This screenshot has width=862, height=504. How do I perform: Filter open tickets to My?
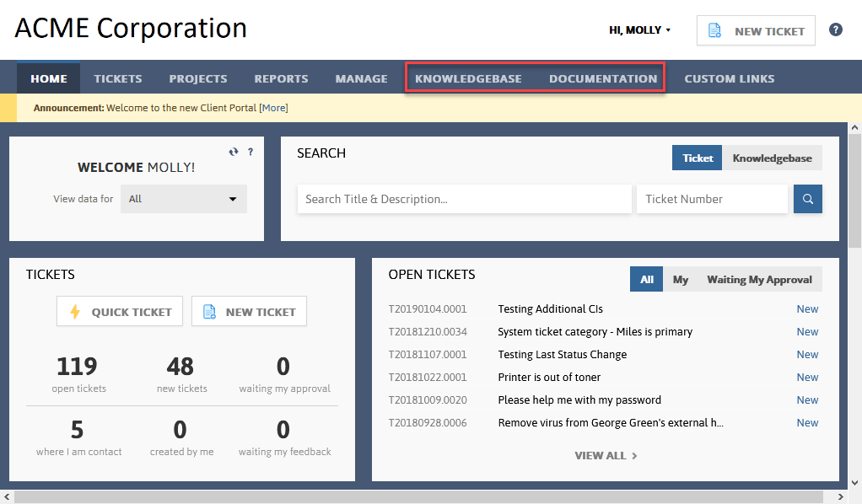(681, 279)
